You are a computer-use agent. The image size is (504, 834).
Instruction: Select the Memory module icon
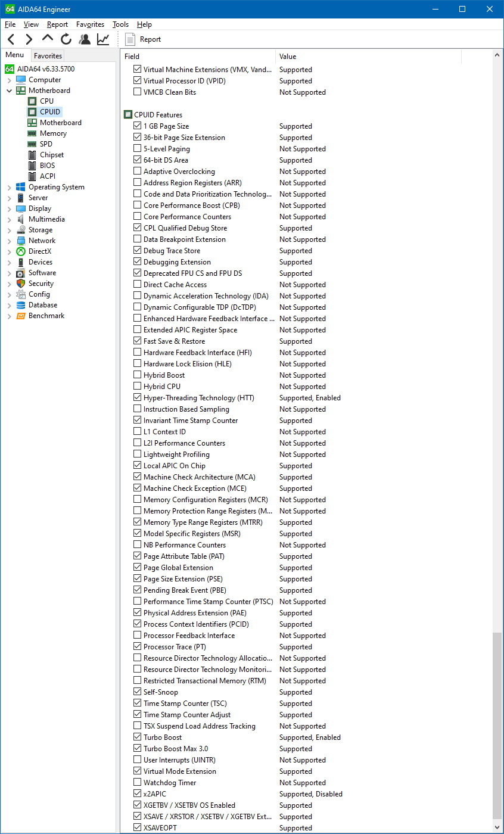(x=32, y=133)
